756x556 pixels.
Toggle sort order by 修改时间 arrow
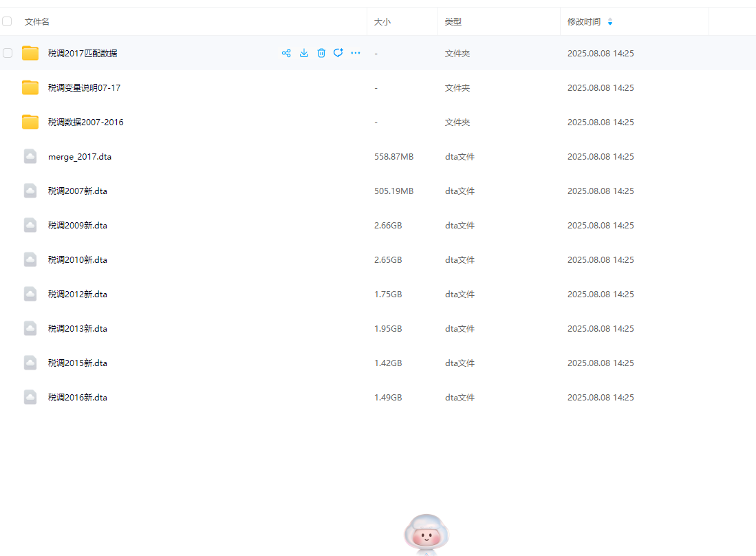(x=610, y=22)
